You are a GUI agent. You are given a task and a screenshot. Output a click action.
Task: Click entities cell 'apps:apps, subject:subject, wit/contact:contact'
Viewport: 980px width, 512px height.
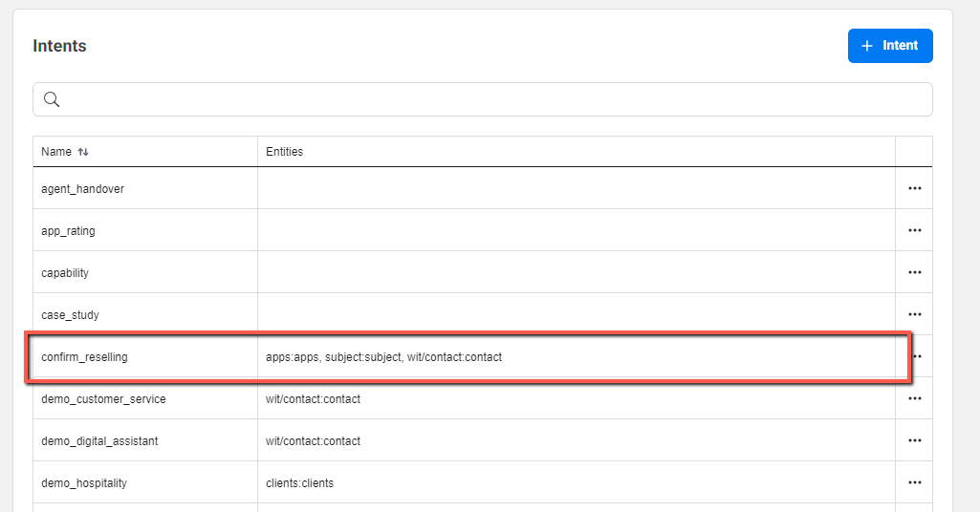pos(383,357)
